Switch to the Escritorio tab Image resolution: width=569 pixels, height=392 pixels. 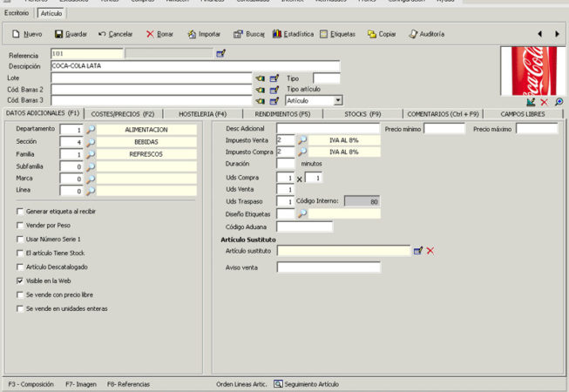(17, 13)
